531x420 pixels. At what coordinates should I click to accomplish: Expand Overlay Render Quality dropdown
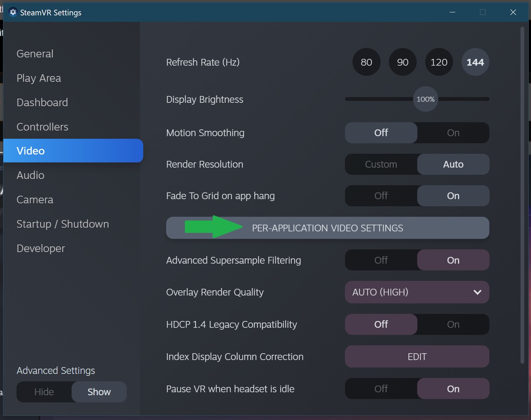[417, 292]
